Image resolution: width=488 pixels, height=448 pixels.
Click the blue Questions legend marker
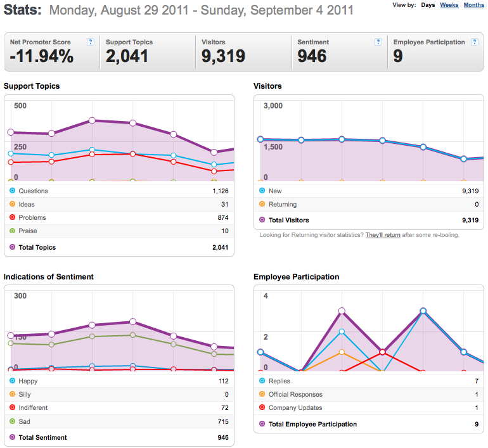[13, 190]
